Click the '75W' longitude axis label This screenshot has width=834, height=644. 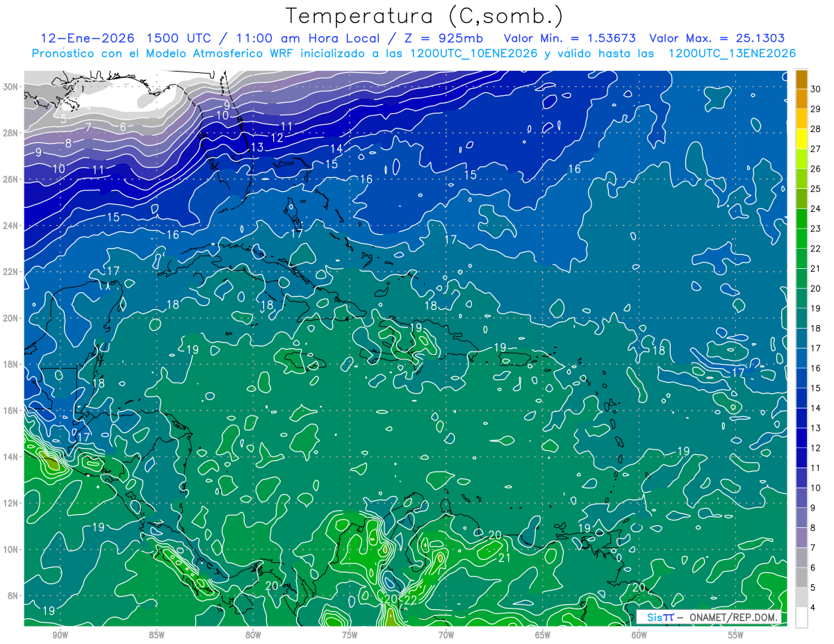[x=350, y=635]
